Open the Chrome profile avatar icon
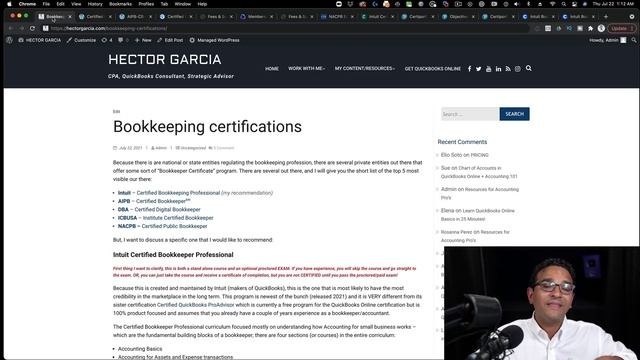This screenshot has width=640, height=360. (x=601, y=28)
